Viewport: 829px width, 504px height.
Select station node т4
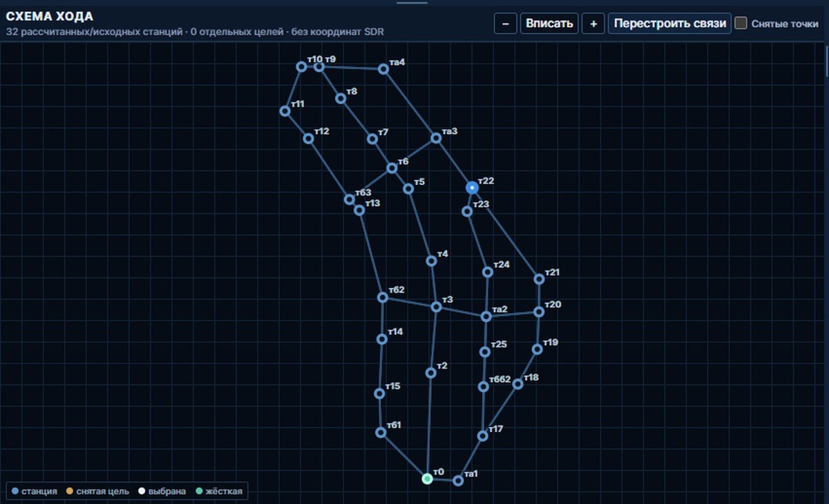coord(432,261)
